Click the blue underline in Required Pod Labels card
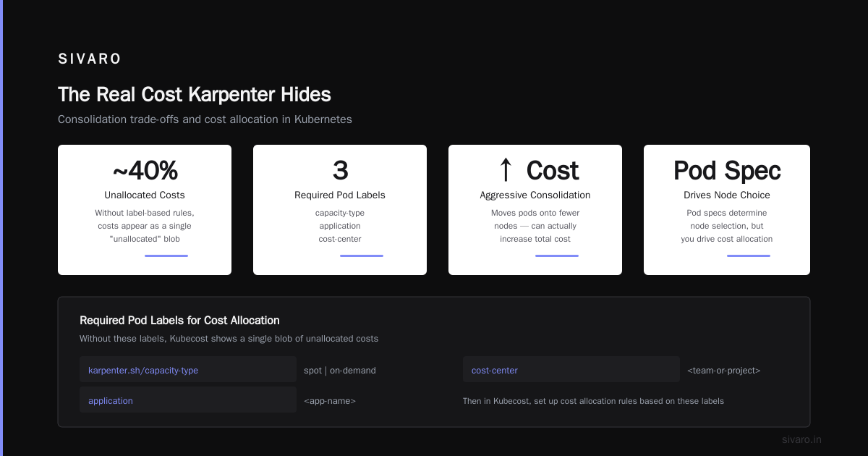This screenshot has width=868, height=456. pos(362,256)
